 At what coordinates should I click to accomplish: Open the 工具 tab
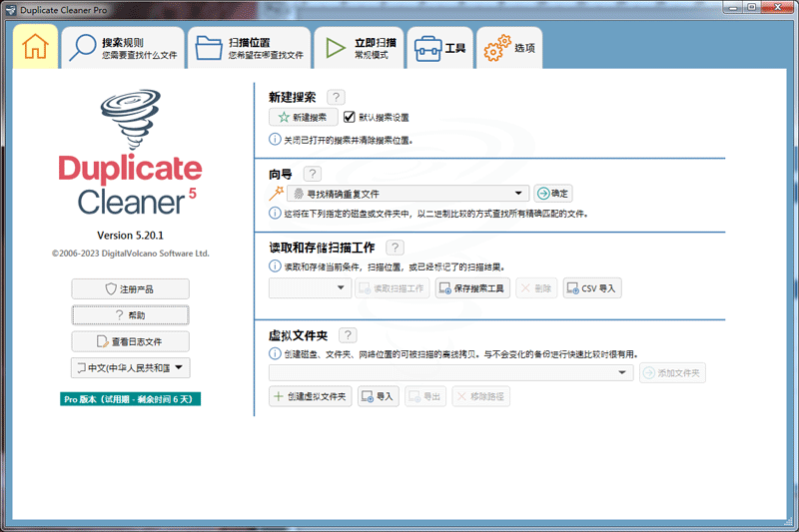tap(440, 48)
